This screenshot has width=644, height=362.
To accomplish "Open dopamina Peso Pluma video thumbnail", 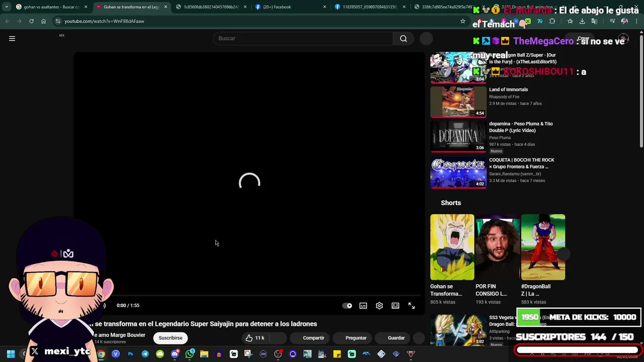I will pos(458,136).
